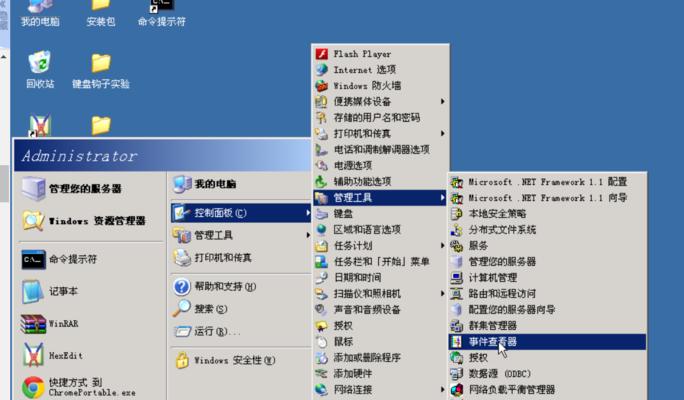Choose 分布式文件系统 menu entry
Image resolution: width=684 pixels, height=400 pixels.
(x=547, y=229)
